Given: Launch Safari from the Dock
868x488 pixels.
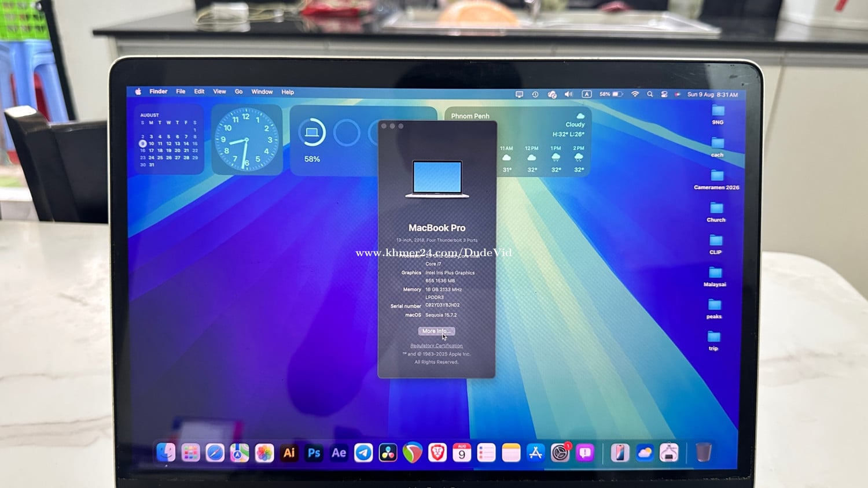Looking at the screenshot, I should point(215,453).
